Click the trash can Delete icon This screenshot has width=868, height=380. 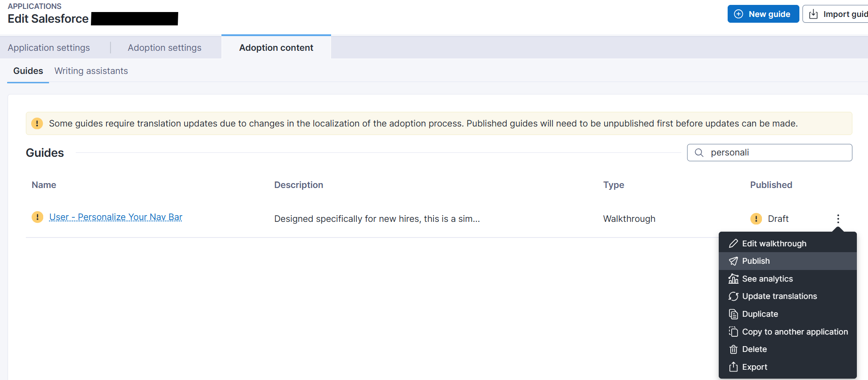[x=733, y=349]
